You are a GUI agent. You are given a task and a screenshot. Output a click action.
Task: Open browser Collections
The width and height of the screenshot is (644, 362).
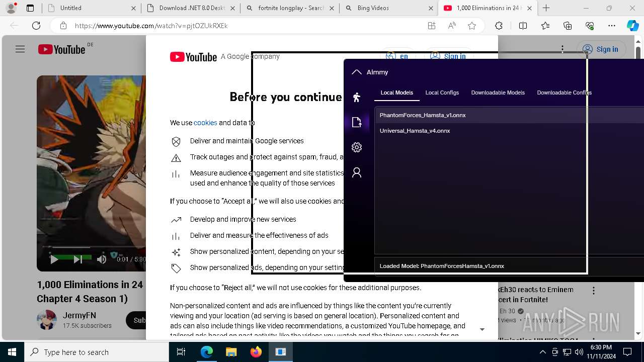(x=568, y=26)
